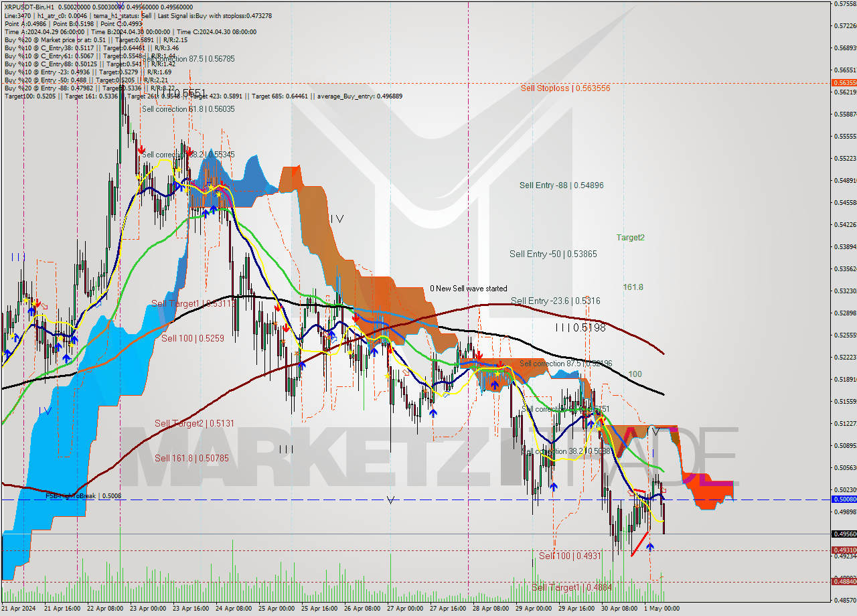Click the 'Sell Target1 | 0.4884' label
Screen dimensions: 857x616
(572, 587)
